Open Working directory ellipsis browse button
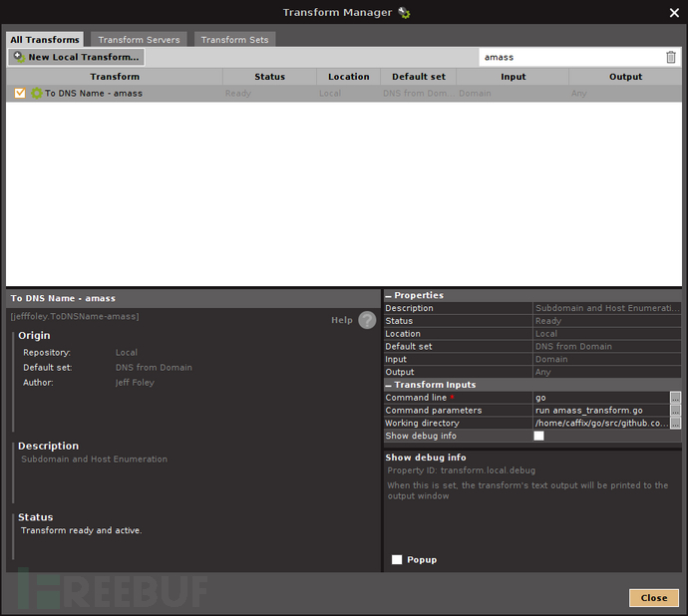Screen dimensions: 688x616 (675, 423)
